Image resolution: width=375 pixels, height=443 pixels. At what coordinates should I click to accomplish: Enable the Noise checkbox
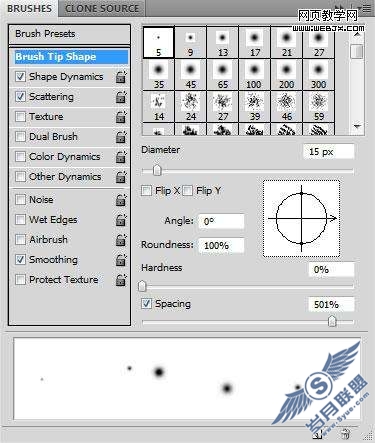click(20, 200)
